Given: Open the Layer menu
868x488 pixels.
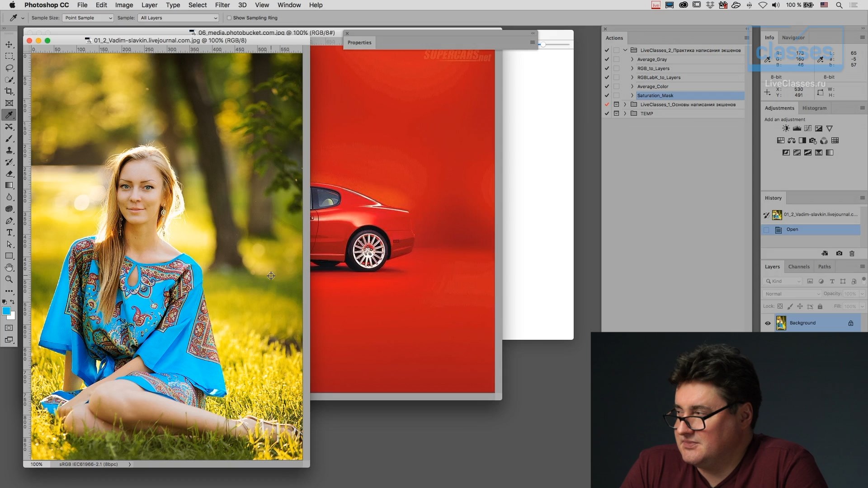Looking at the screenshot, I should tap(149, 5).
